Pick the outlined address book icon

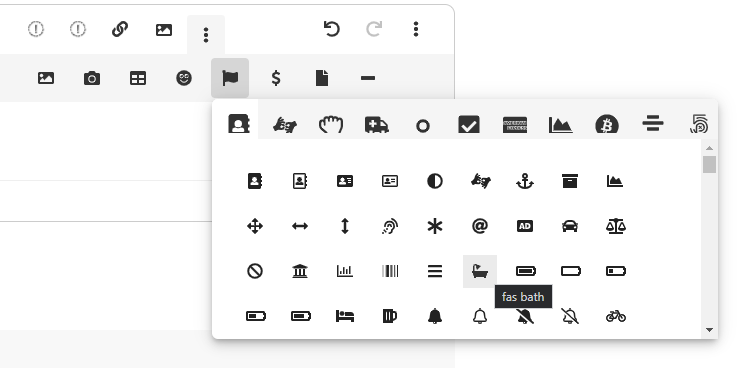coord(300,181)
